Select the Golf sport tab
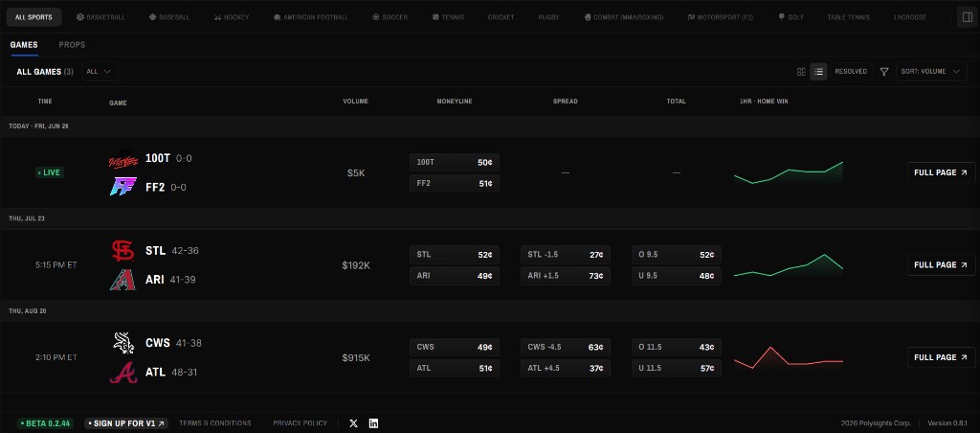The width and height of the screenshot is (980, 433). (791, 17)
